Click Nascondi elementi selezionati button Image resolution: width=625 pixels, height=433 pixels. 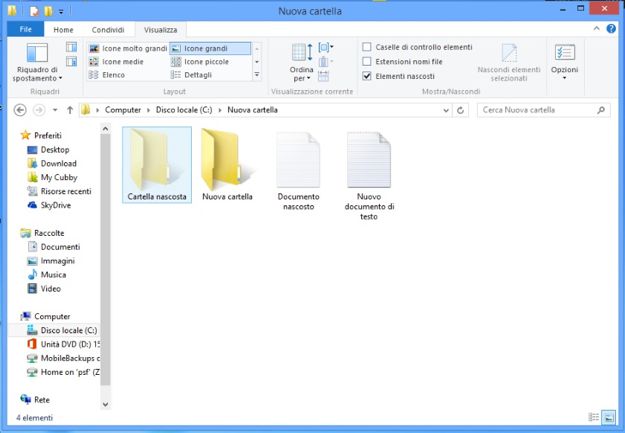pyautogui.click(x=509, y=63)
